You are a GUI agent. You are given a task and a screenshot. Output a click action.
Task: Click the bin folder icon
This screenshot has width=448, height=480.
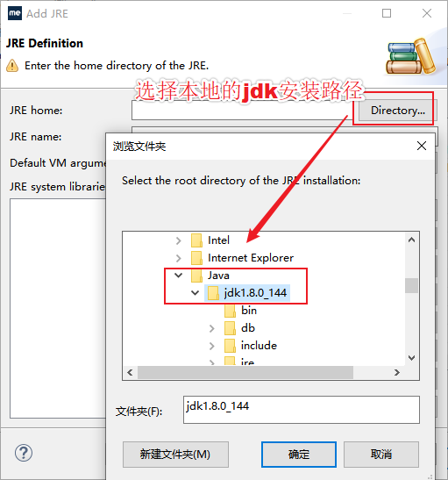click(x=230, y=311)
